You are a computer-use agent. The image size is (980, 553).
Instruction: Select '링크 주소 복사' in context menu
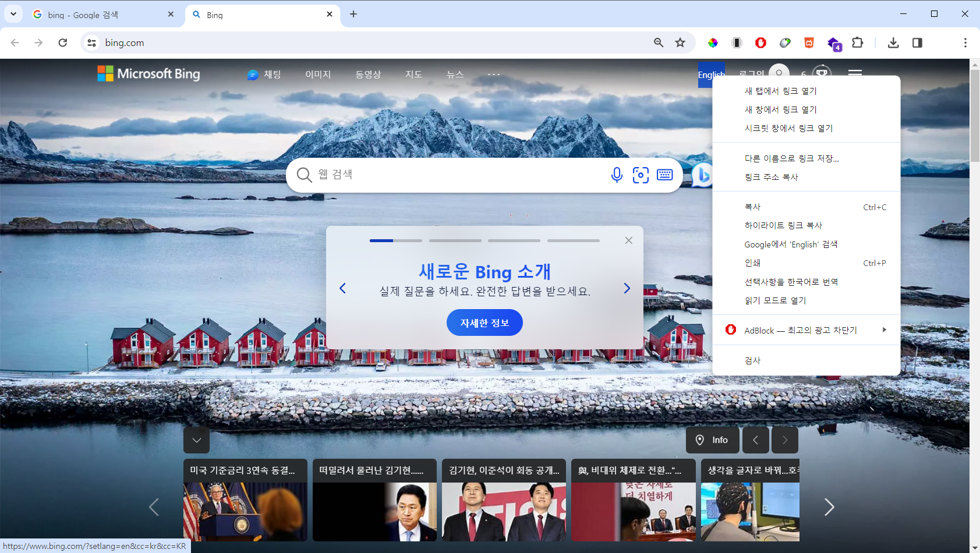(806, 177)
